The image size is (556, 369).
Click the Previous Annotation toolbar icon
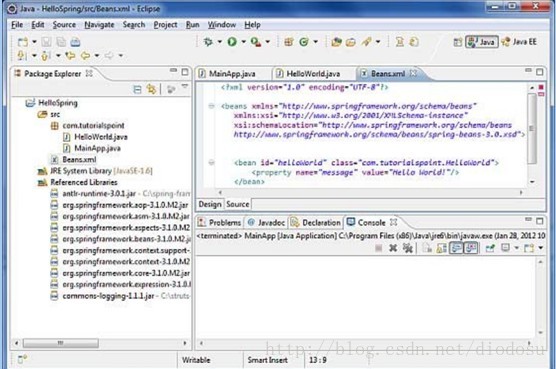click(x=45, y=56)
